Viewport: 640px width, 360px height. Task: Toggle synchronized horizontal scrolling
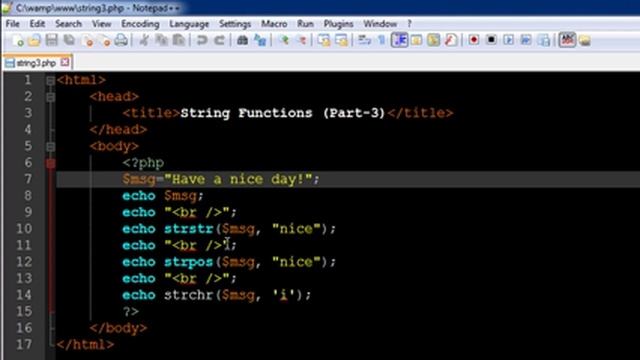pyautogui.click(x=342, y=40)
